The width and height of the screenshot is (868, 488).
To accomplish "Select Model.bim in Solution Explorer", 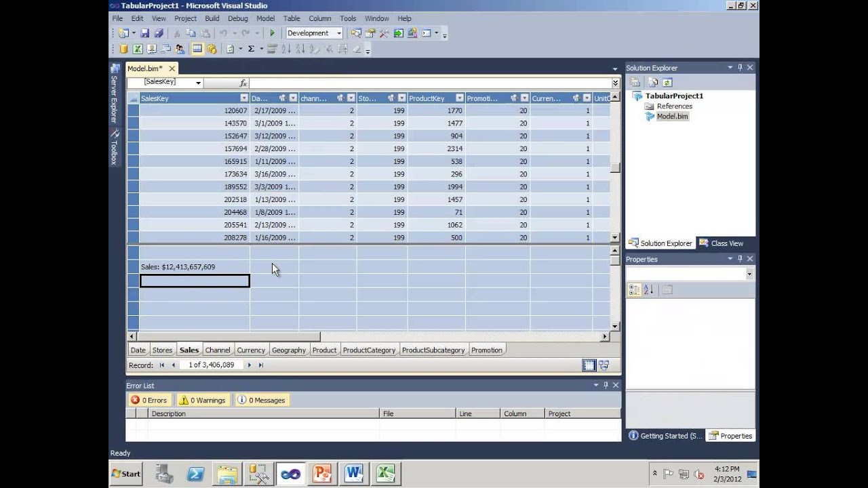I will tap(672, 117).
